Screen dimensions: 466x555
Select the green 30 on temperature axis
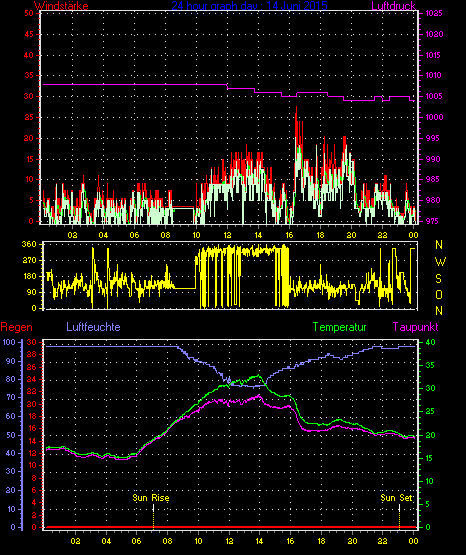tap(430, 388)
